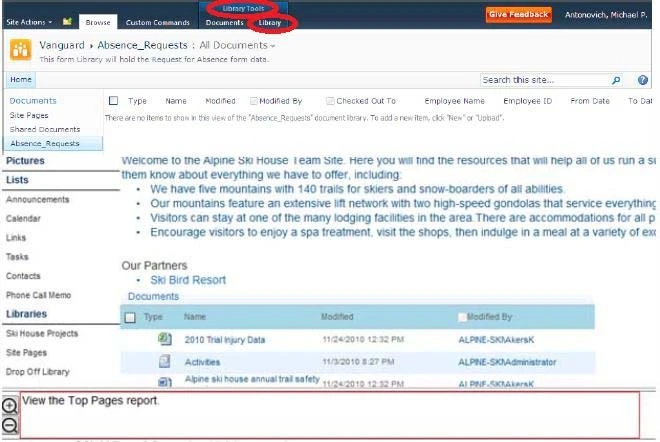Viewport: 660px width, 442px height.
Task: Click the Activities document type icon
Action: pyautogui.click(x=164, y=361)
